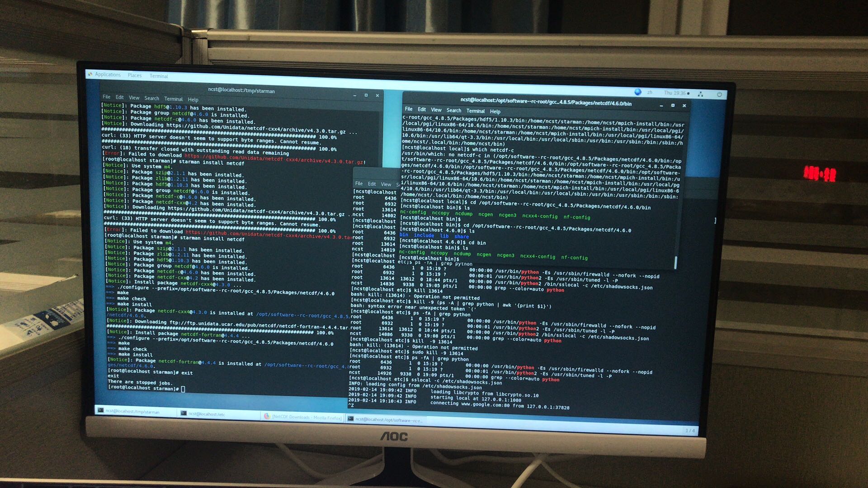The width and height of the screenshot is (868, 488).
Task: Click the scrollbar of netcdf bin terminal
Action: coord(676,262)
